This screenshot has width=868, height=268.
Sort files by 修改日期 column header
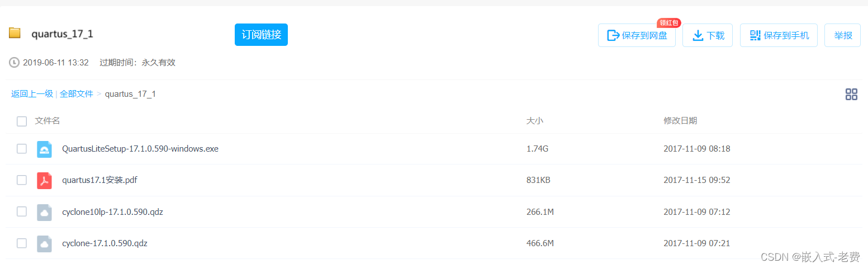coord(680,121)
